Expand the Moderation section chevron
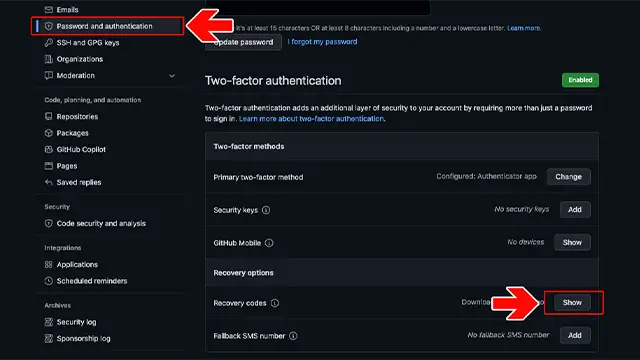Image resolution: width=640 pixels, height=360 pixels. tap(172, 76)
